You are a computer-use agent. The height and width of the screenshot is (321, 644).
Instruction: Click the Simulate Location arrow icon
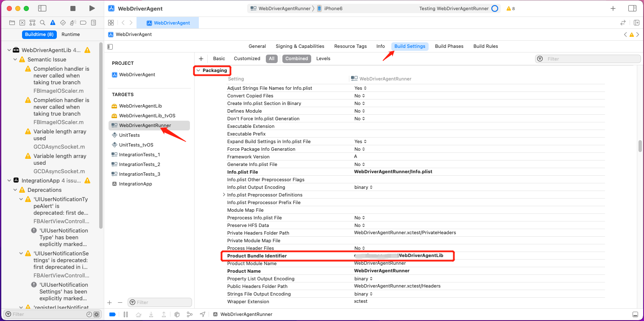click(x=203, y=314)
